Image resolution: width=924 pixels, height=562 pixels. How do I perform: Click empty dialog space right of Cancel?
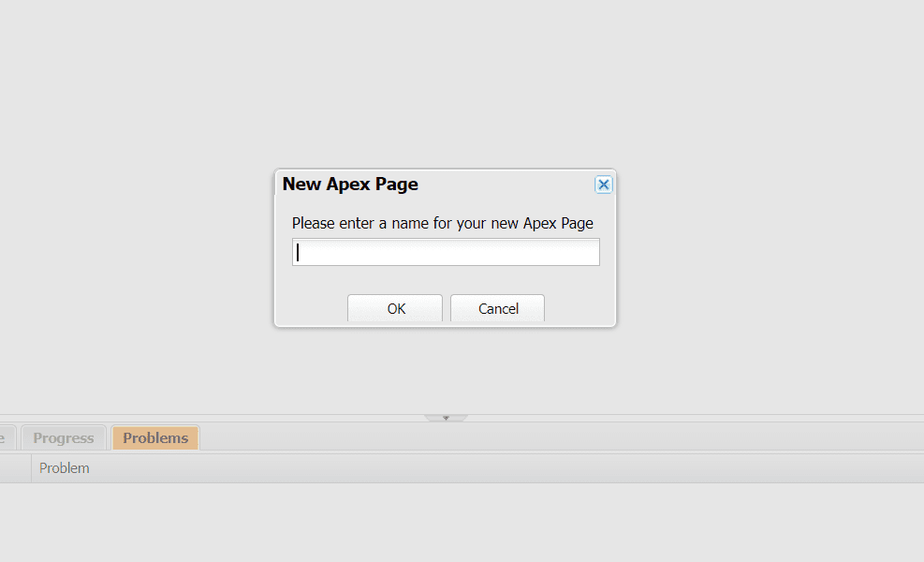[x=579, y=308]
